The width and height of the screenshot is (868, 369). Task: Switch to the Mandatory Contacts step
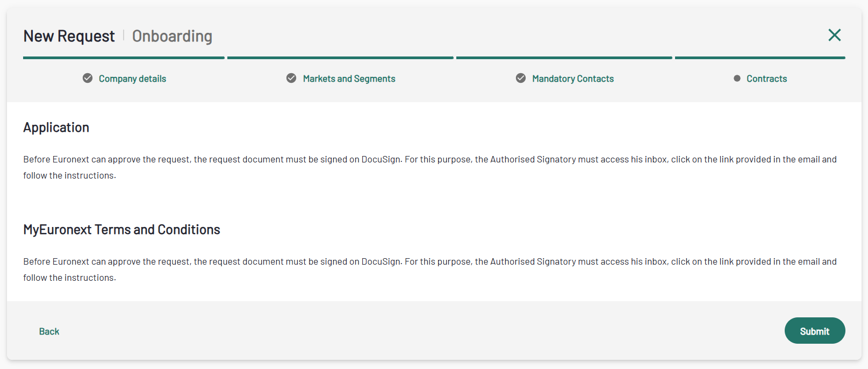coord(573,79)
